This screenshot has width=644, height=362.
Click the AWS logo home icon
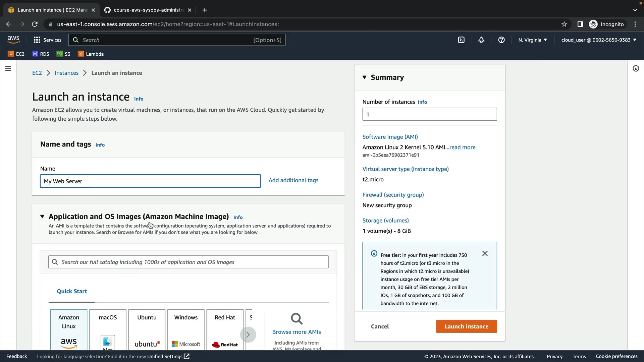13,40
